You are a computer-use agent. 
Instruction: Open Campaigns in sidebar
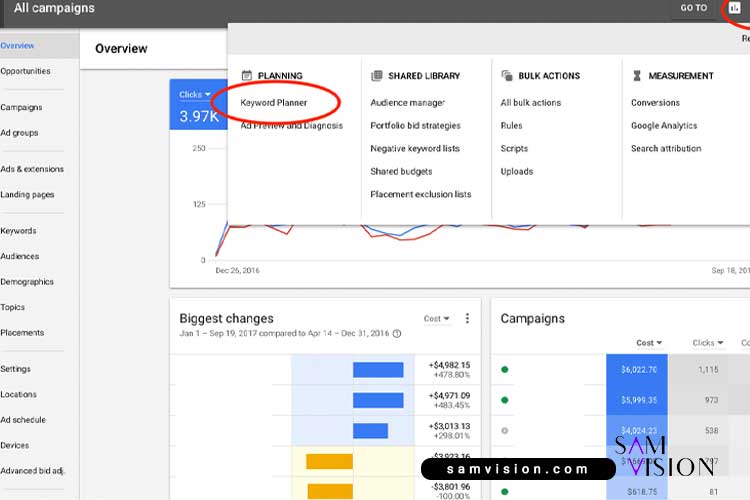[21, 107]
